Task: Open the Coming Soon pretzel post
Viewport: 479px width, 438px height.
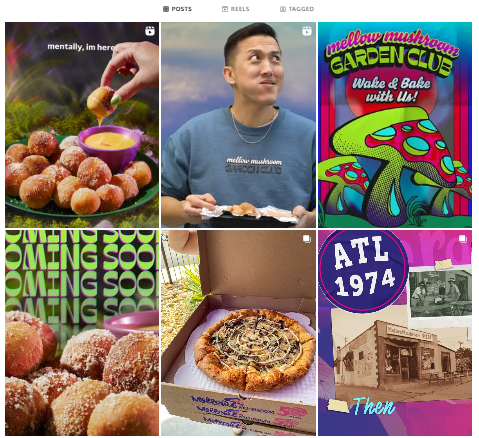Action: [x=82, y=333]
